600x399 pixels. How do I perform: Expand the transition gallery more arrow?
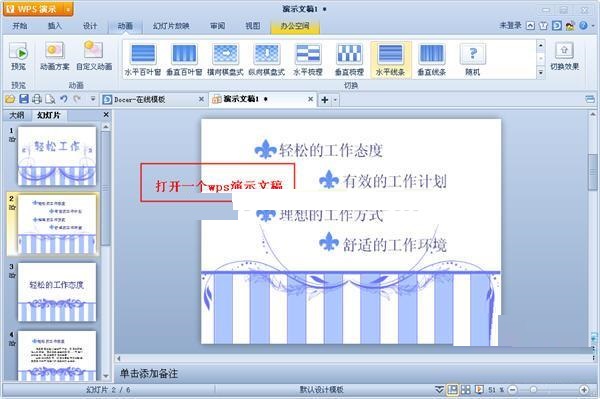coord(540,72)
